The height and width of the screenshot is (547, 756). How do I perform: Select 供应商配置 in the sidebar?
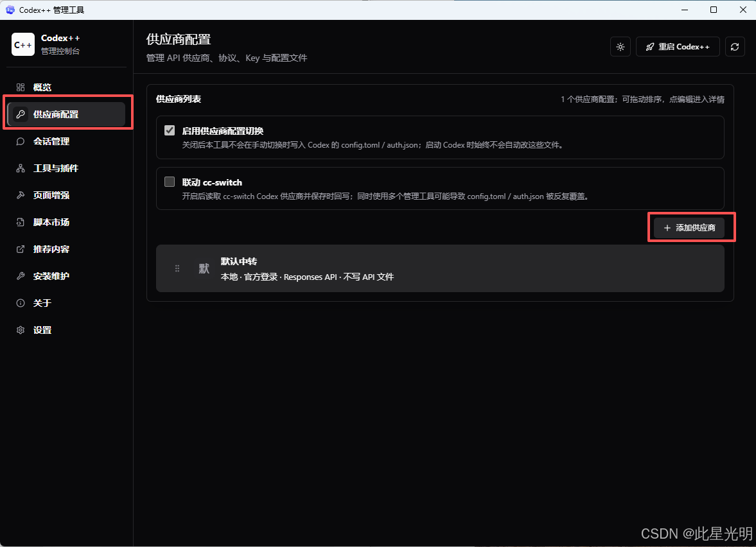pos(66,114)
